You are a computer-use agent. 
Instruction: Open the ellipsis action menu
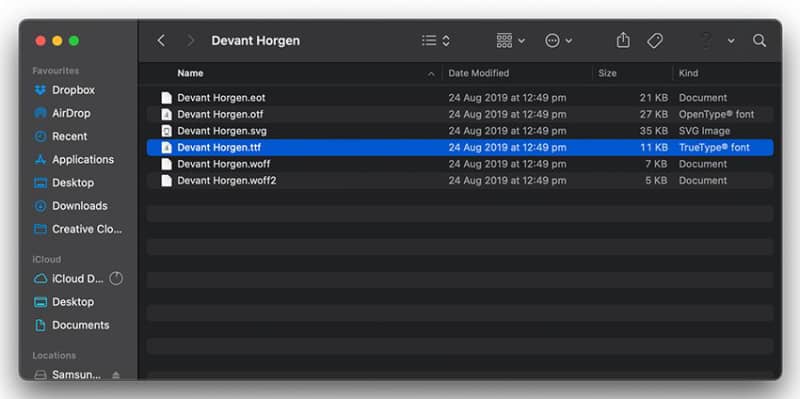point(559,41)
